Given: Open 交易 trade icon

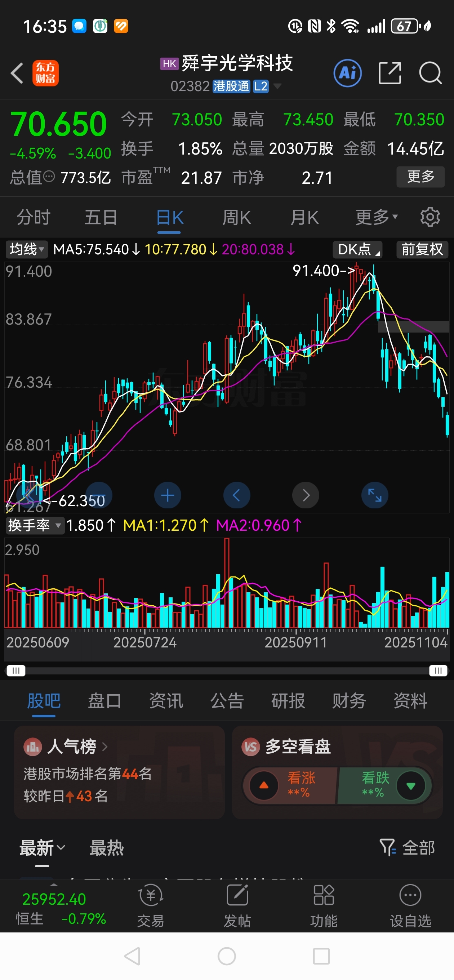Looking at the screenshot, I should click(151, 905).
